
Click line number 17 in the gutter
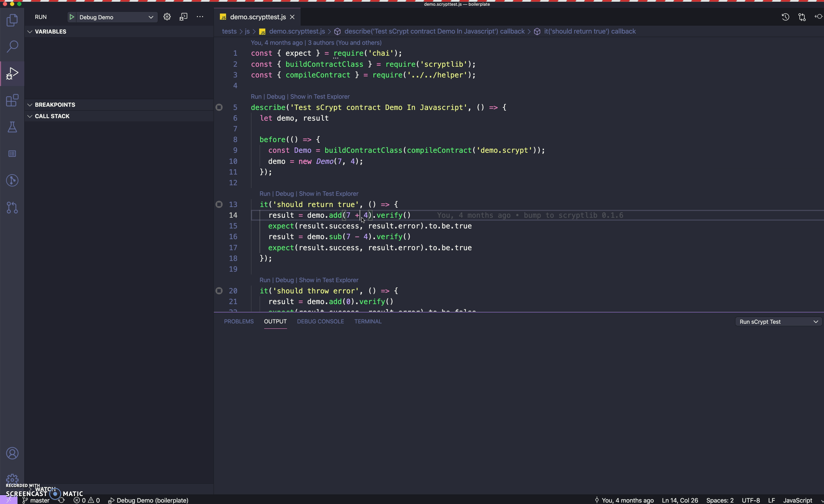[233, 248]
